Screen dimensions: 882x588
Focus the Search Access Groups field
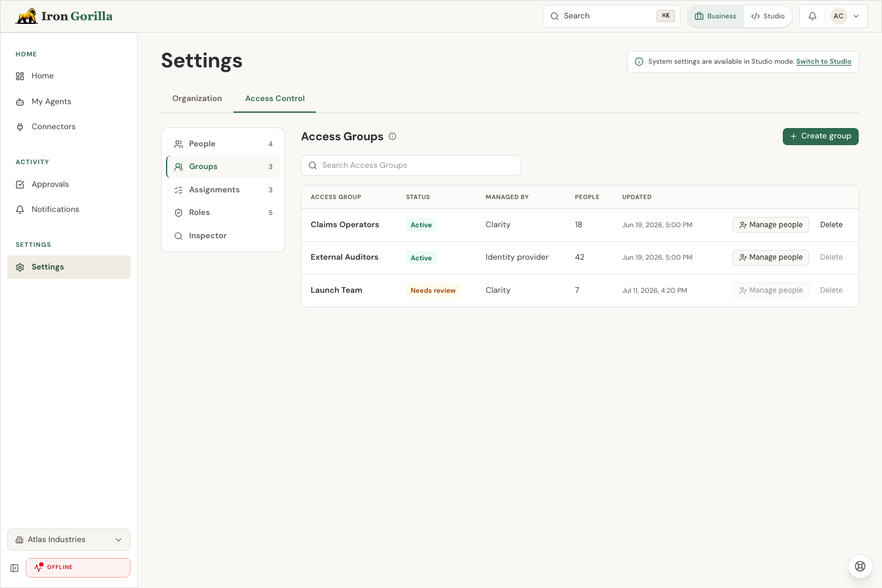click(x=411, y=165)
